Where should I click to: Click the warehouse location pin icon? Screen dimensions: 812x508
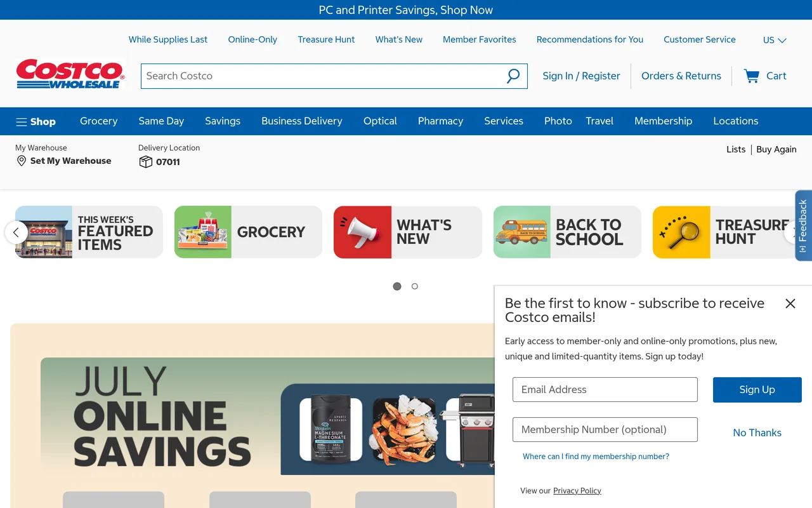(x=22, y=161)
